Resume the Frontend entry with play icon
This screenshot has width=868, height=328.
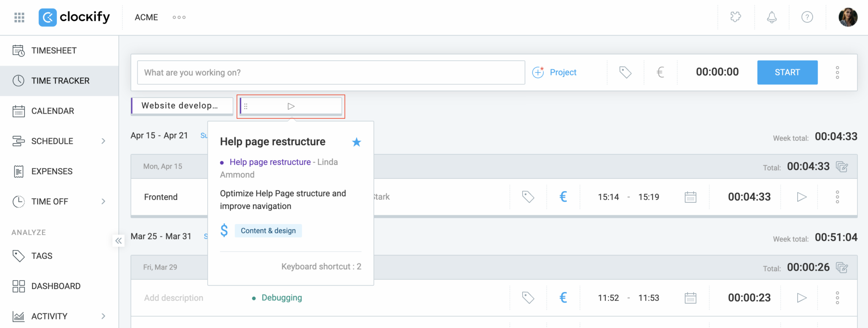pyautogui.click(x=801, y=197)
